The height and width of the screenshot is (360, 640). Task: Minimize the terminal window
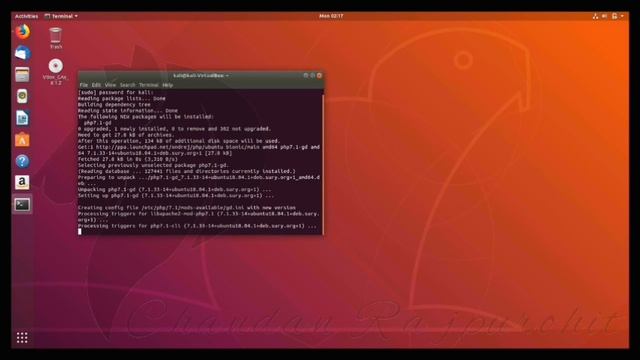tap(306, 76)
